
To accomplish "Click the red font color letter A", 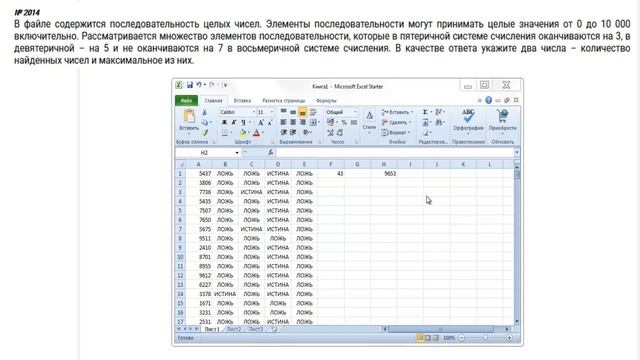I will click(x=256, y=133).
